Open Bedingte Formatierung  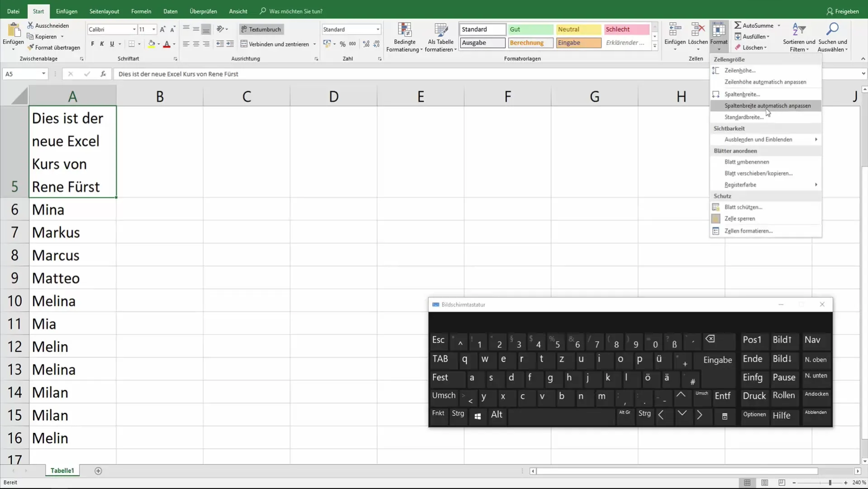(404, 38)
